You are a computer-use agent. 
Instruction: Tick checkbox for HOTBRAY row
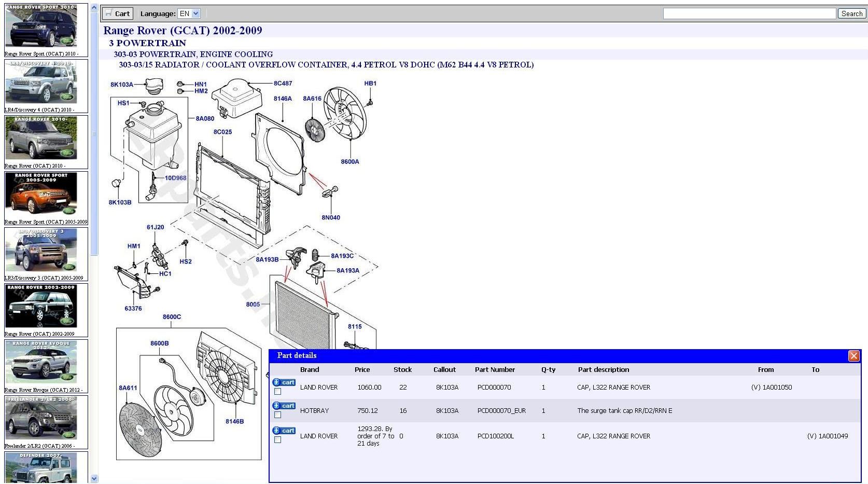(x=277, y=415)
